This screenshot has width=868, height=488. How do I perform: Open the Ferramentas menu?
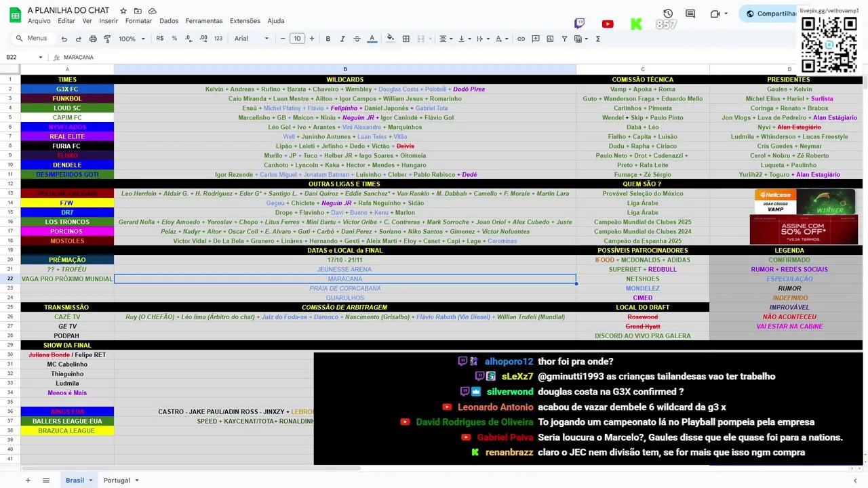(204, 21)
